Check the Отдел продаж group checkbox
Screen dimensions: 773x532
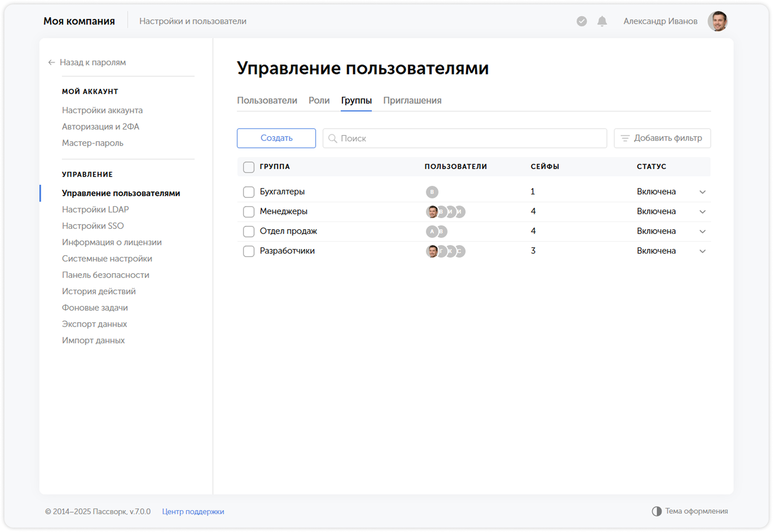pos(249,231)
